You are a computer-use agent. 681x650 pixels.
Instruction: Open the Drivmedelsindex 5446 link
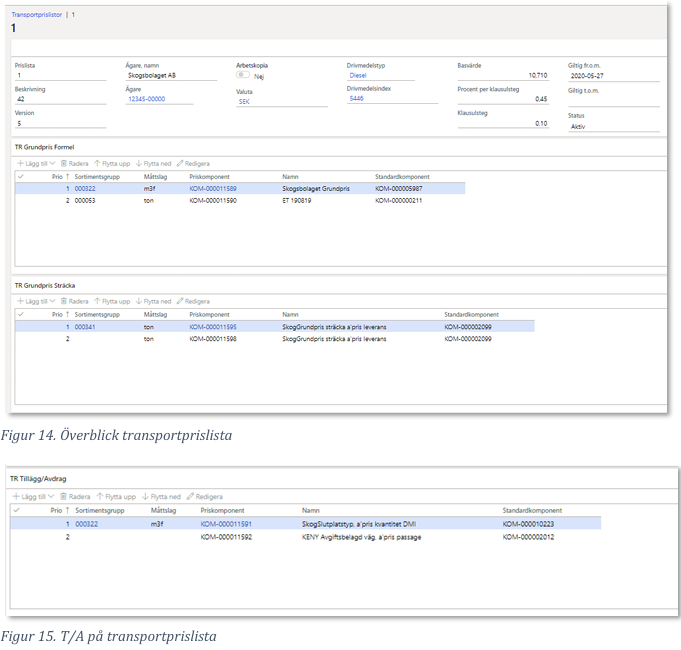coord(357,99)
